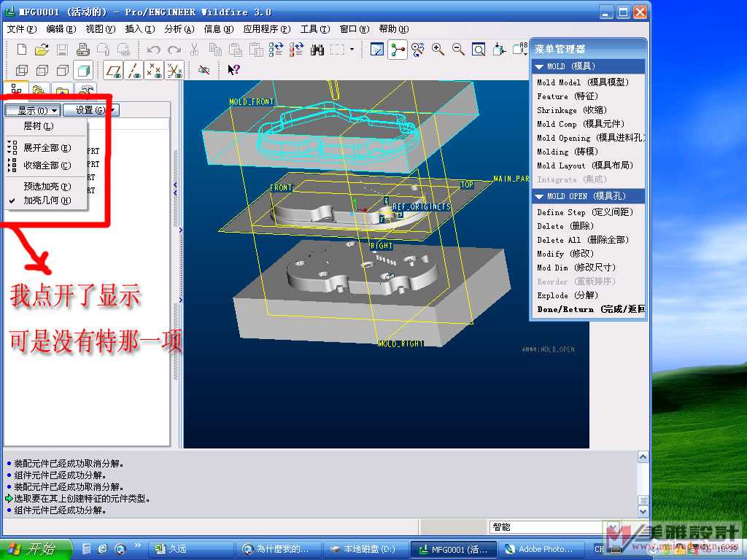Switch to the model tree navigator tab

(17, 89)
